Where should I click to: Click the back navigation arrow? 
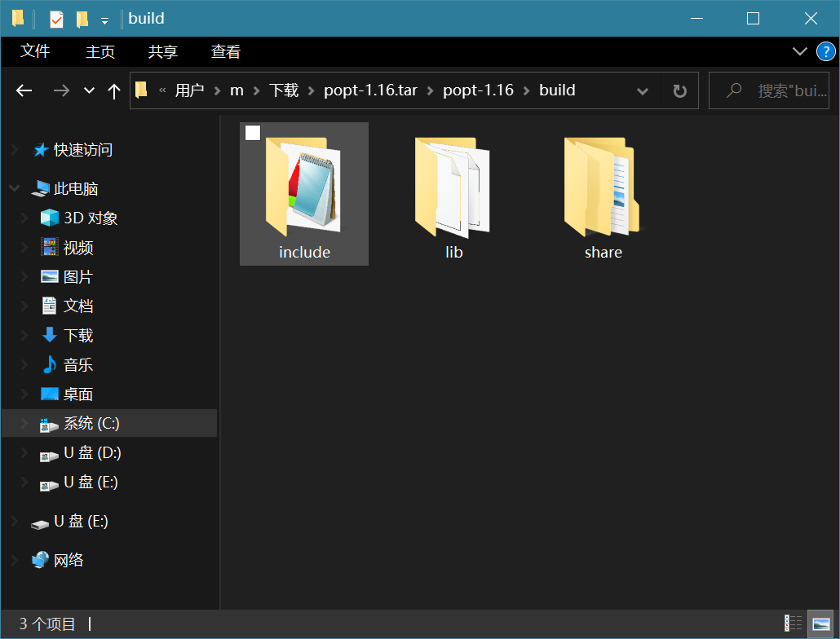pyautogui.click(x=24, y=90)
